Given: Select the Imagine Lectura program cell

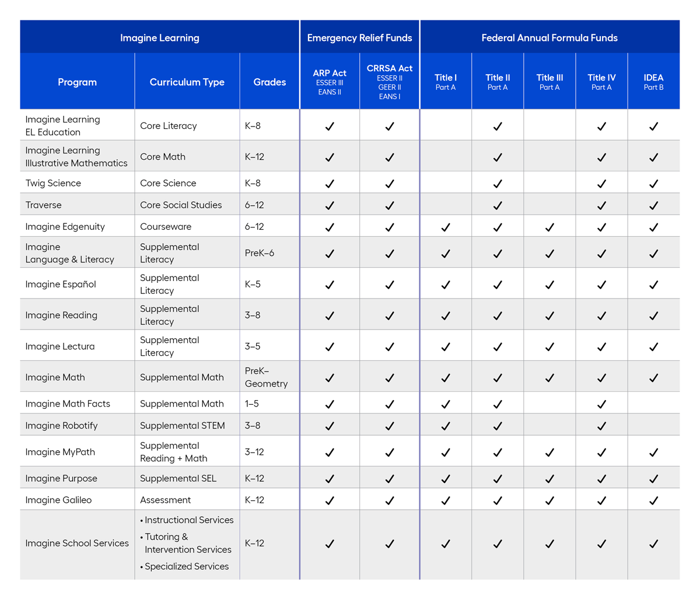Looking at the screenshot, I should (77, 346).
